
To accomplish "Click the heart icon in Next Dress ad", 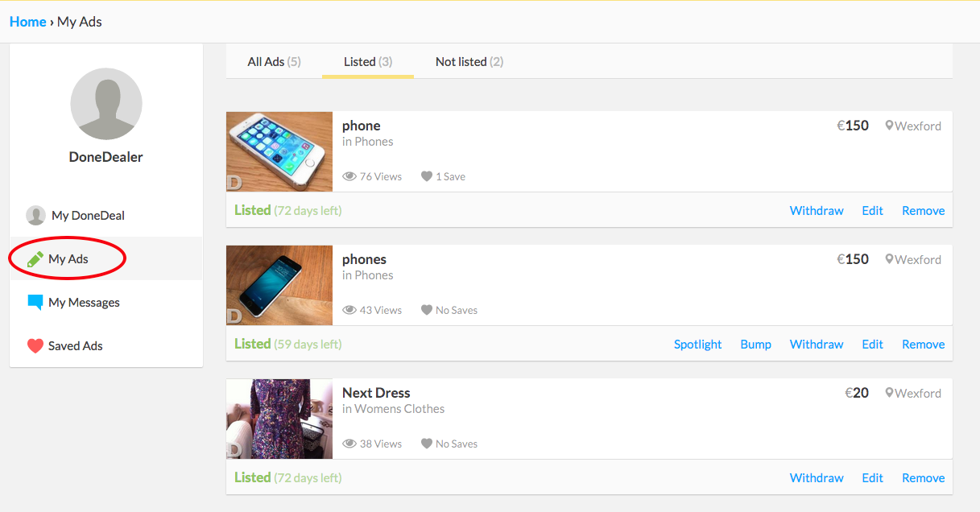I will (427, 444).
